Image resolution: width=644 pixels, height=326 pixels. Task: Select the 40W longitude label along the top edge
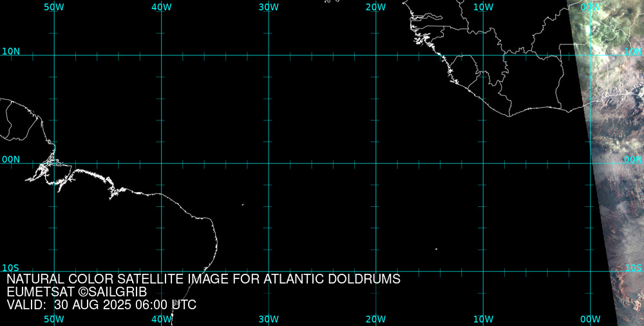(162, 7)
